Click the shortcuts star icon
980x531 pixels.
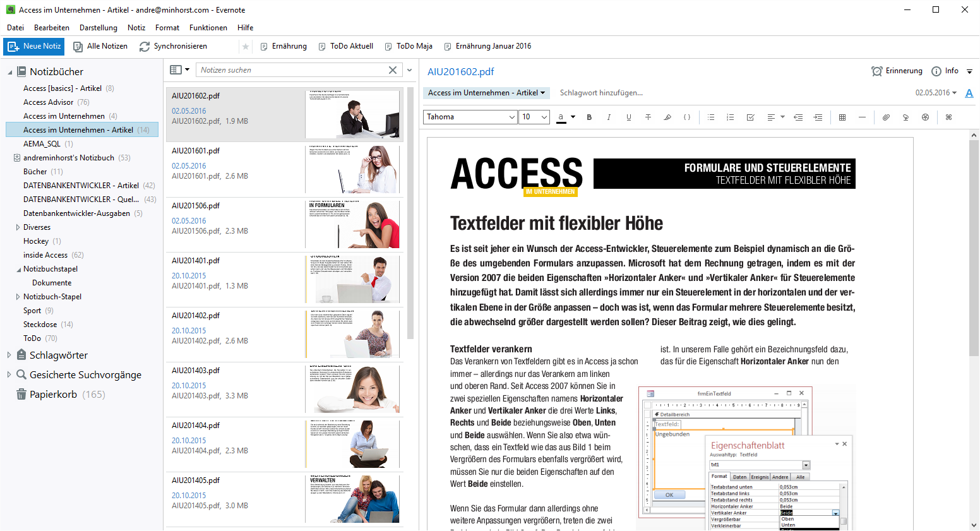(x=246, y=47)
